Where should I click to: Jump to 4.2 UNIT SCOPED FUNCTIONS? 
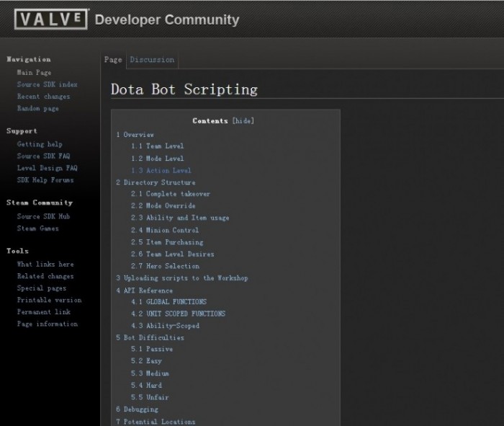click(178, 314)
